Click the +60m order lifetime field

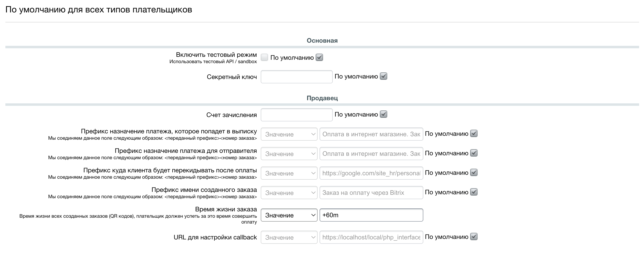pyautogui.click(x=371, y=215)
